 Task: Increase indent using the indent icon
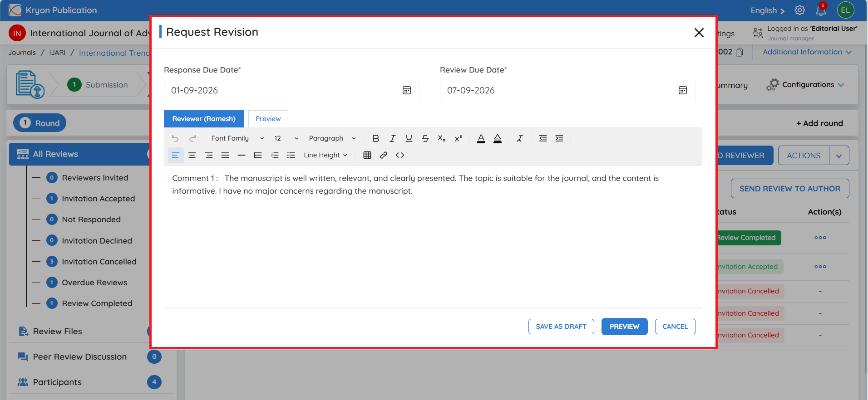click(559, 138)
